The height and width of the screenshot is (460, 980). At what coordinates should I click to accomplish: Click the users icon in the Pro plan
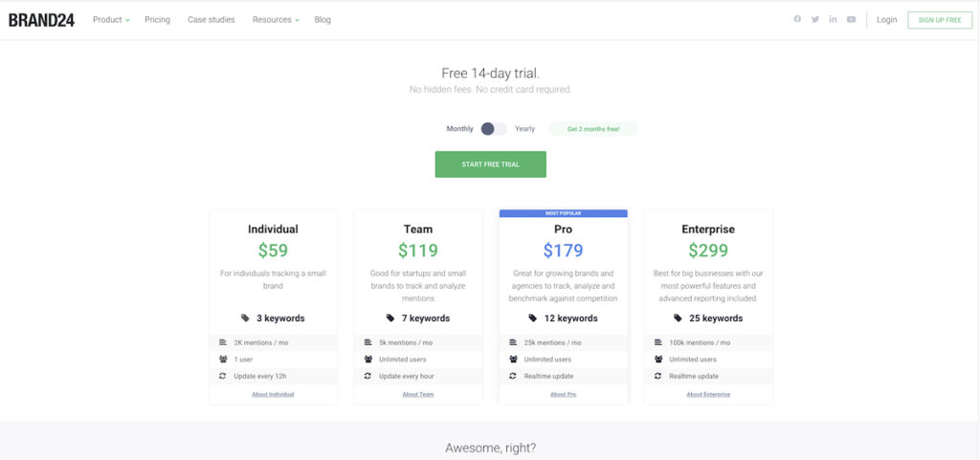[x=513, y=360]
